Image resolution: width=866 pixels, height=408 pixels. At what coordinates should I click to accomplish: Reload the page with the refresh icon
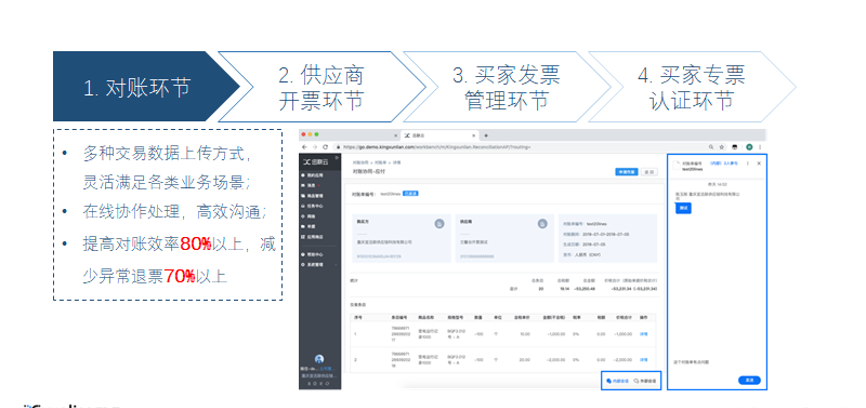pos(325,147)
